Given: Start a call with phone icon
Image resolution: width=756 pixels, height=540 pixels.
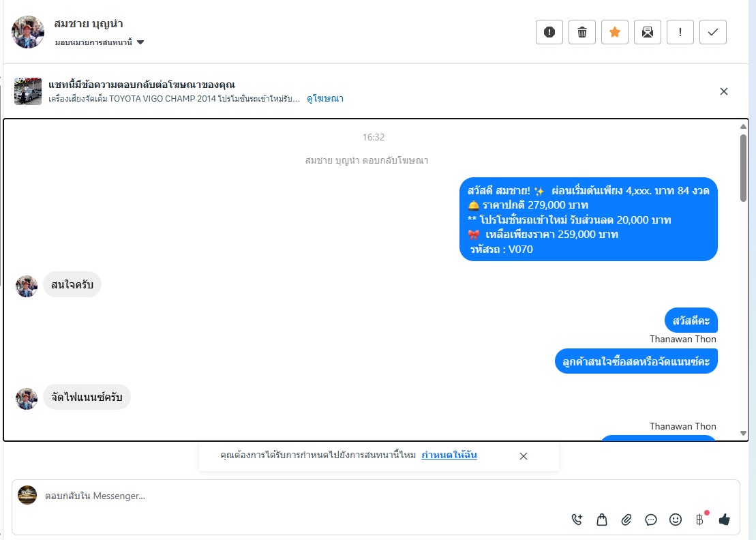Looking at the screenshot, I should [x=577, y=520].
